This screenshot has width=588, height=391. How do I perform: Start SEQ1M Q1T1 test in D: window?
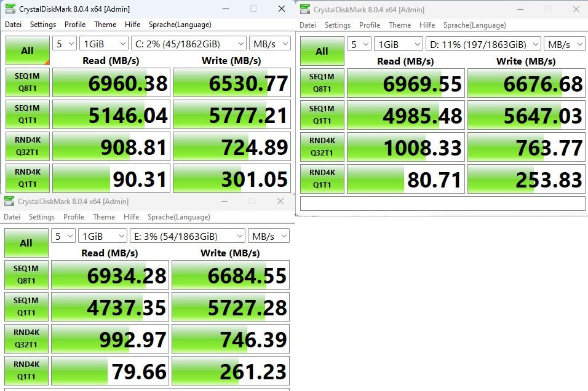pos(322,115)
